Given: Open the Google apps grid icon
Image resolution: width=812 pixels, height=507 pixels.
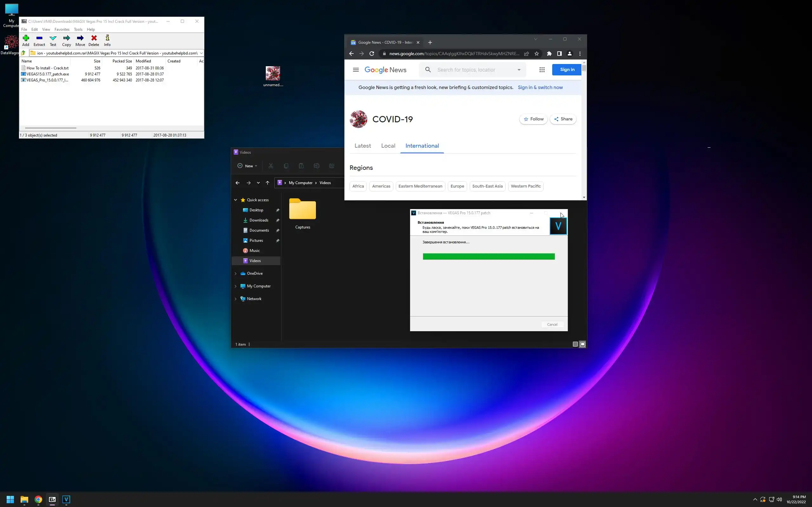Looking at the screenshot, I should [x=542, y=70].
